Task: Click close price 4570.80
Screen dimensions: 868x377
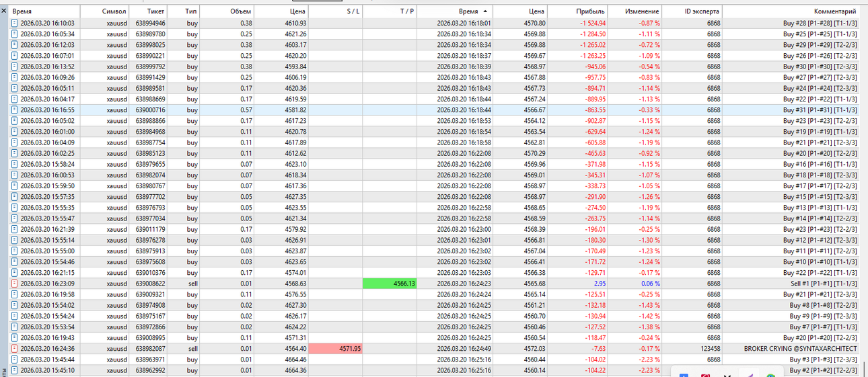Action: [534, 23]
